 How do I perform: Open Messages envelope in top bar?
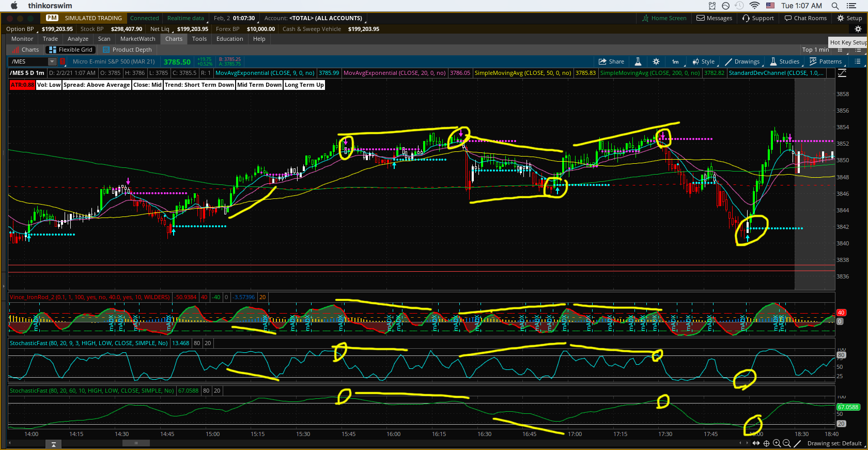pos(714,18)
